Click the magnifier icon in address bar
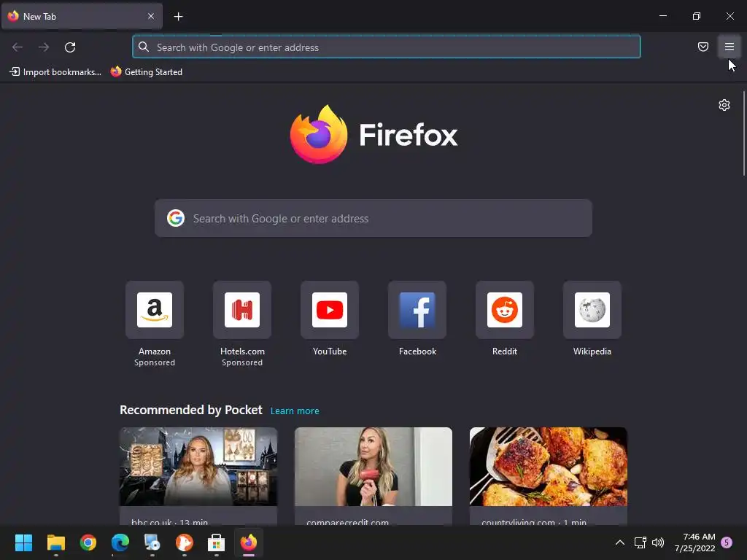Viewport: 747px width, 560px height. (144, 47)
